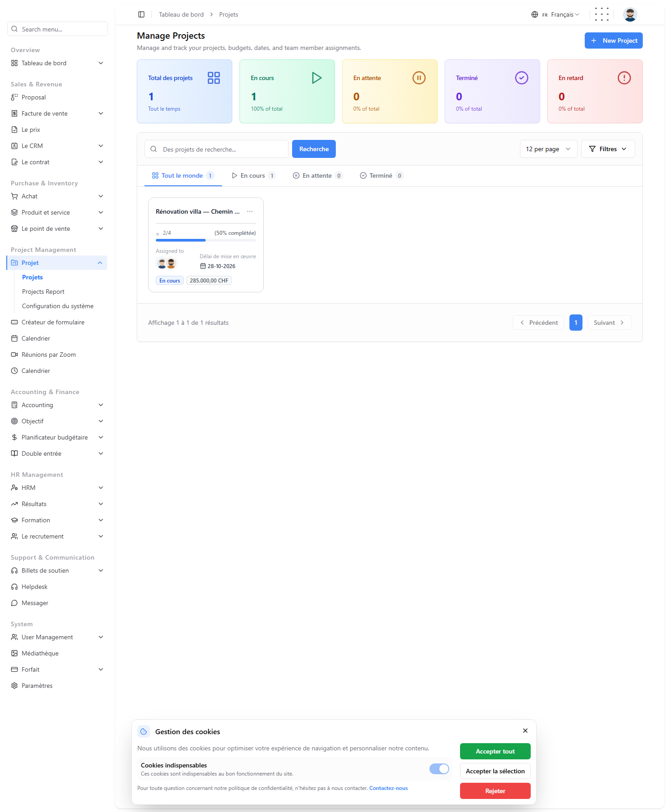Screen dimensions: 668x812
Task: Toggle the sidebar collapse icon
Action: coord(141,14)
